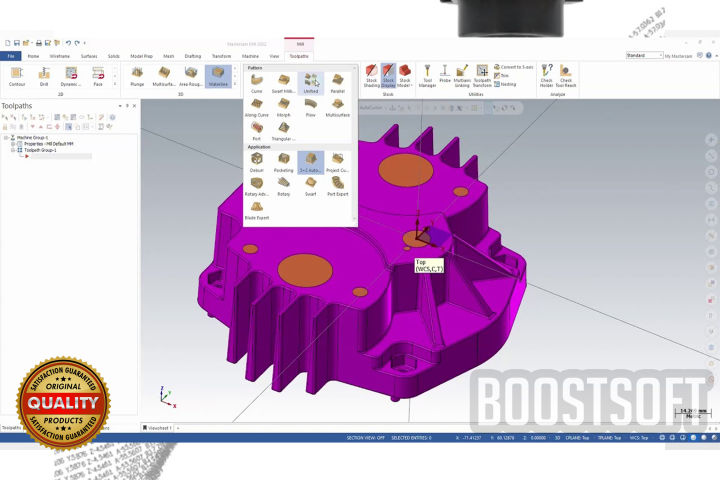Pin the Toolpaths panel
The height and width of the screenshot is (480, 720).
(x=127, y=106)
